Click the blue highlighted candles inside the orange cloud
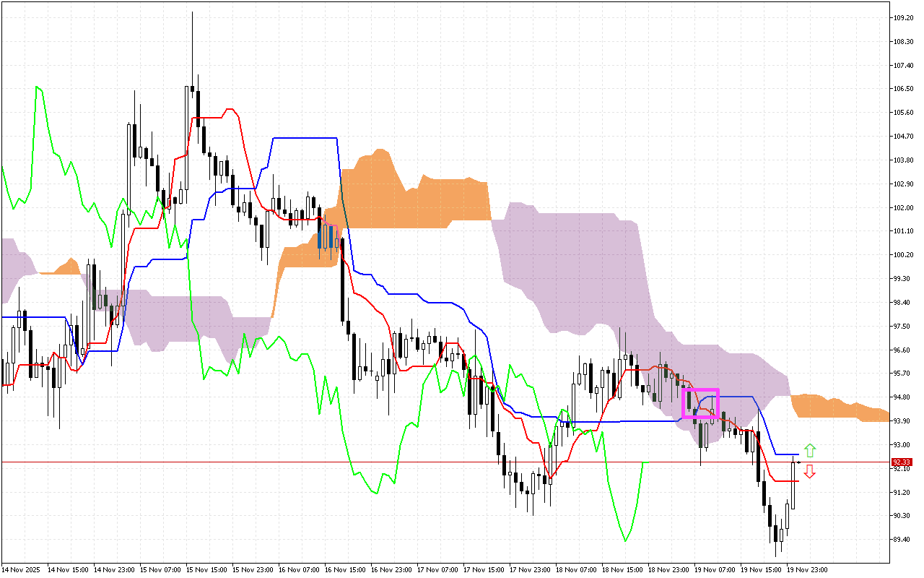Image resolution: width=924 pixels, height=578 pixels. pos(328,237)
